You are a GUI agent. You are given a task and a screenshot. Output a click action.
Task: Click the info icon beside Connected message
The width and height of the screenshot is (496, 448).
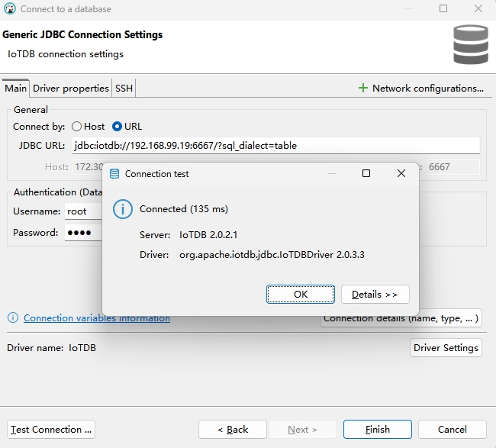121,209
